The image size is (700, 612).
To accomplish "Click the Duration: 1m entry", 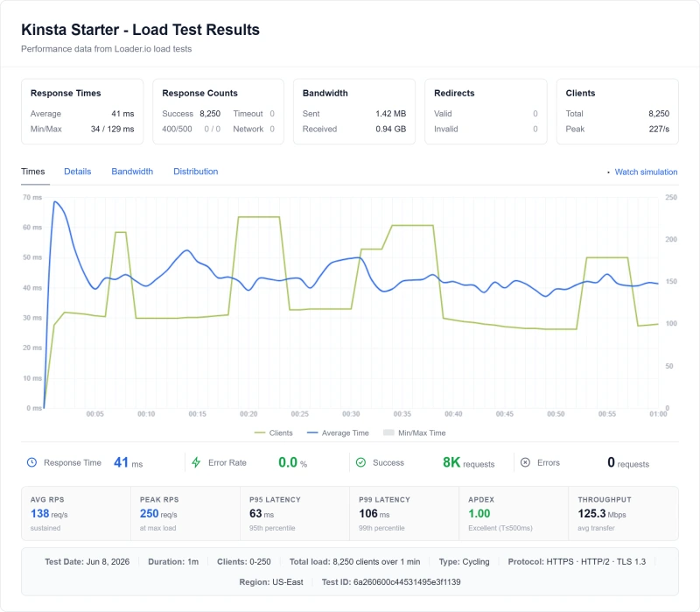I will click(173, 561).
